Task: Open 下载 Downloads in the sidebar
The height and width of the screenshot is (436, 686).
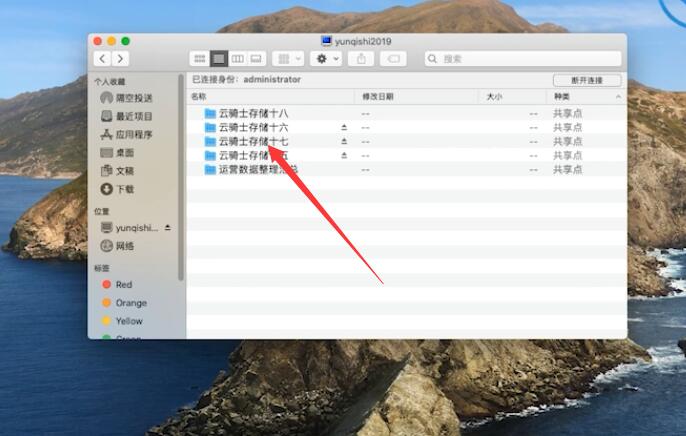Action: (x=117, y=189)
